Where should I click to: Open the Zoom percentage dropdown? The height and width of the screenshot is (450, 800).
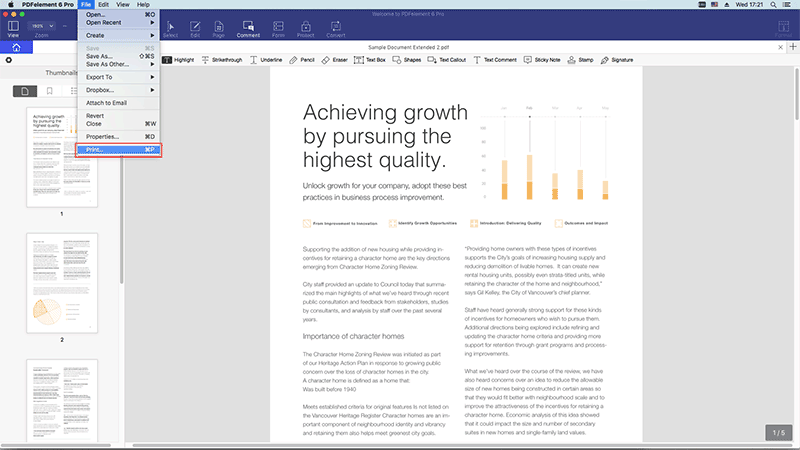point(41,26)
